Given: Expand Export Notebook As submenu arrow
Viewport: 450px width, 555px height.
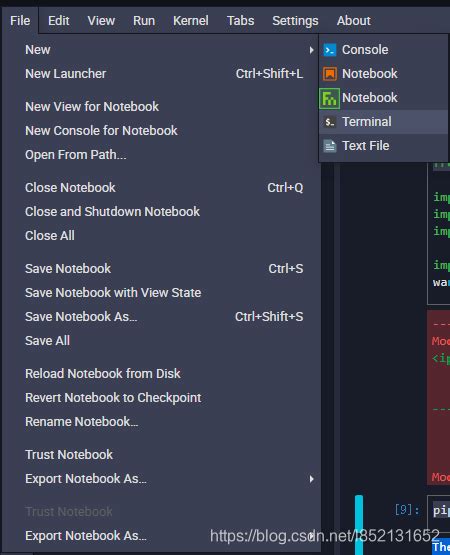Looking at the screenshot, I should 311,479.
